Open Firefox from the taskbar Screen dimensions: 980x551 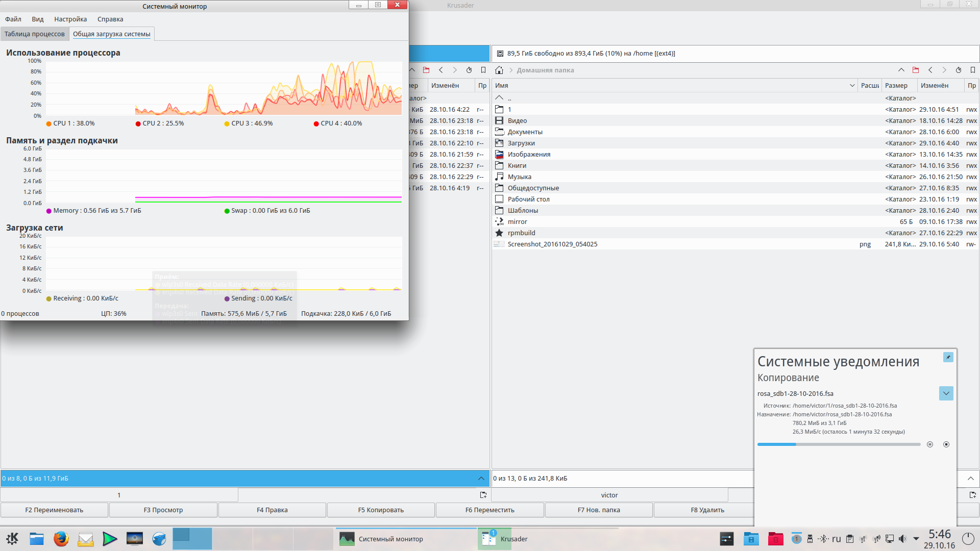61,539
